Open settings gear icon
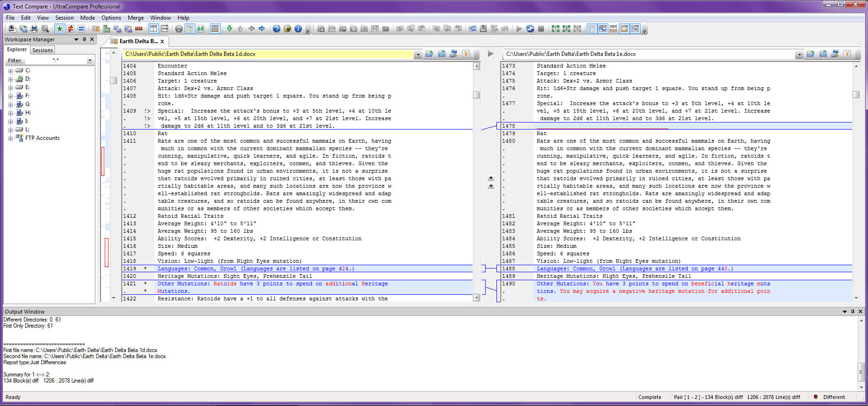The height and width of the screenshot is (406, 868). pyautogui.click(x=179, y=29)
